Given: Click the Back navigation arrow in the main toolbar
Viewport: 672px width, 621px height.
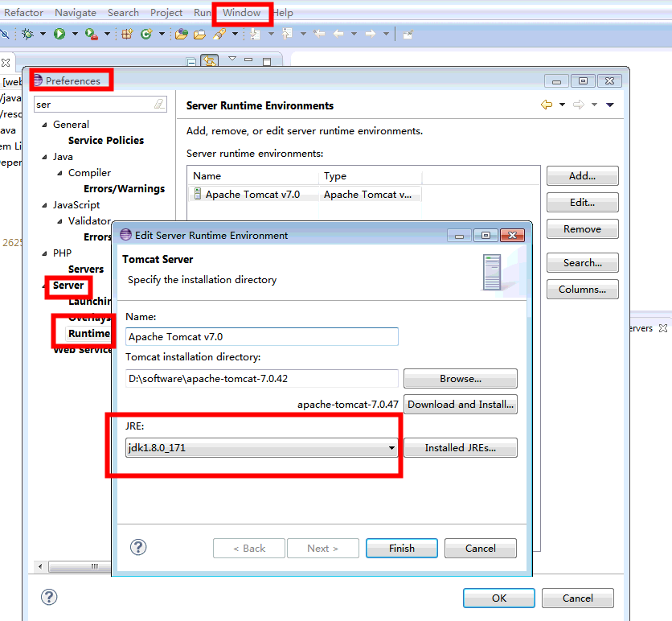Looking at the screenshot, I should pyautogui.click(x=338, y=34).
